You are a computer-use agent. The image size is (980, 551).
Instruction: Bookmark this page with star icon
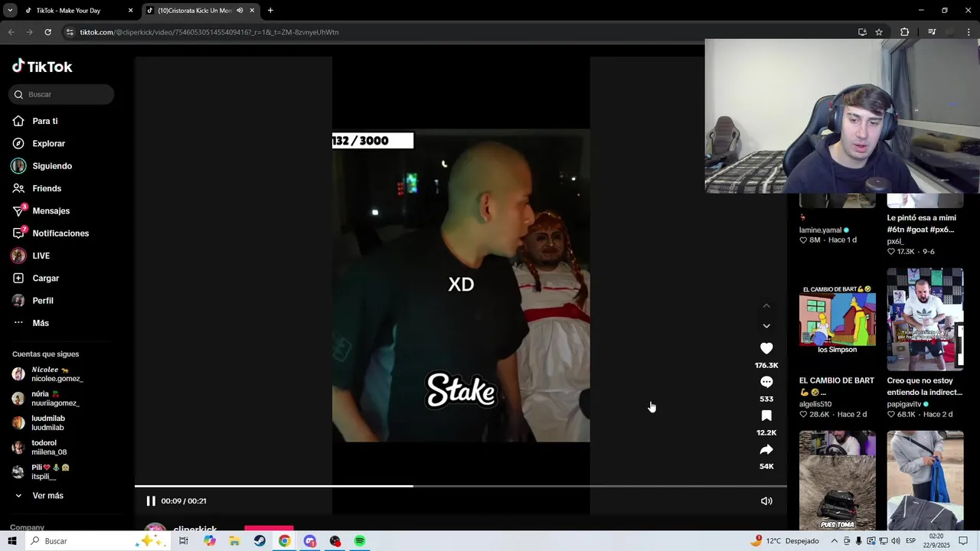click(x=879, y=32)
